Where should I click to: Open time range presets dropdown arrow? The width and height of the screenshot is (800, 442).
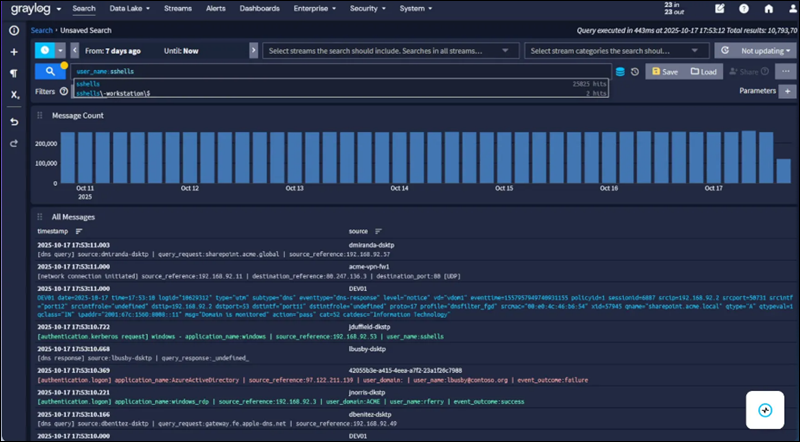tap(61, 51)
